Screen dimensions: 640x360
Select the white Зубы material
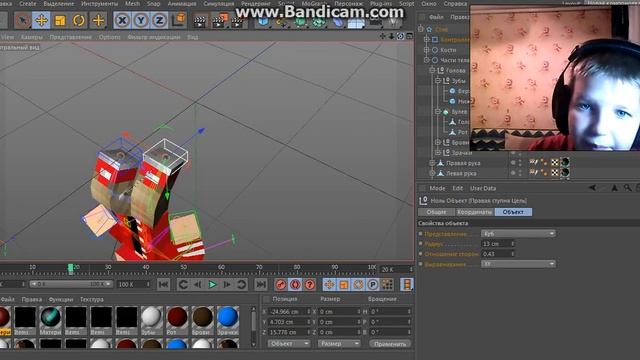(151, 317)
